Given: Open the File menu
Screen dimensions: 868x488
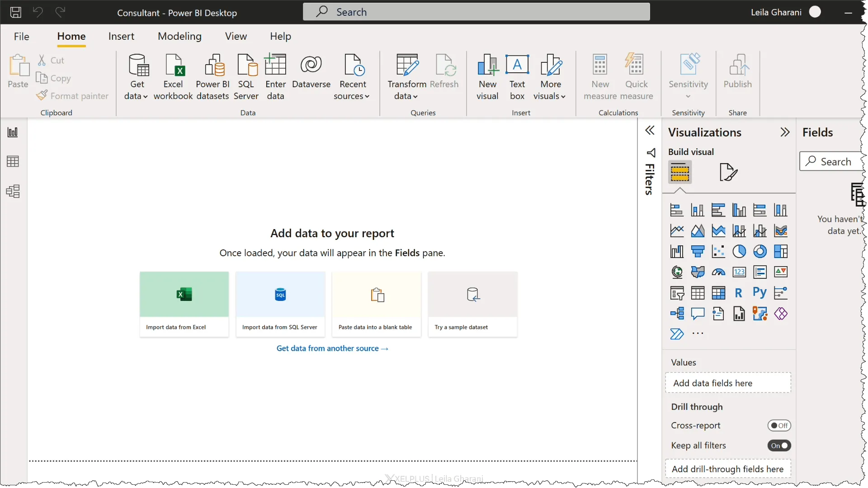Looking at the screenshot, I should pyautogui.click(x=21, y=36).
